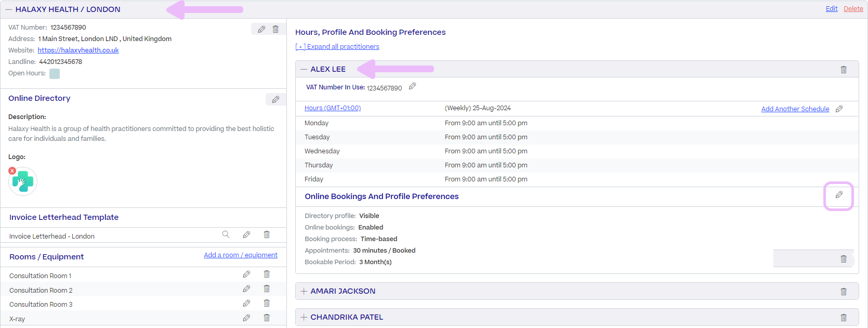
Task: Click the Online bookings: Enabled text
Action: click(x=344, y=227)
